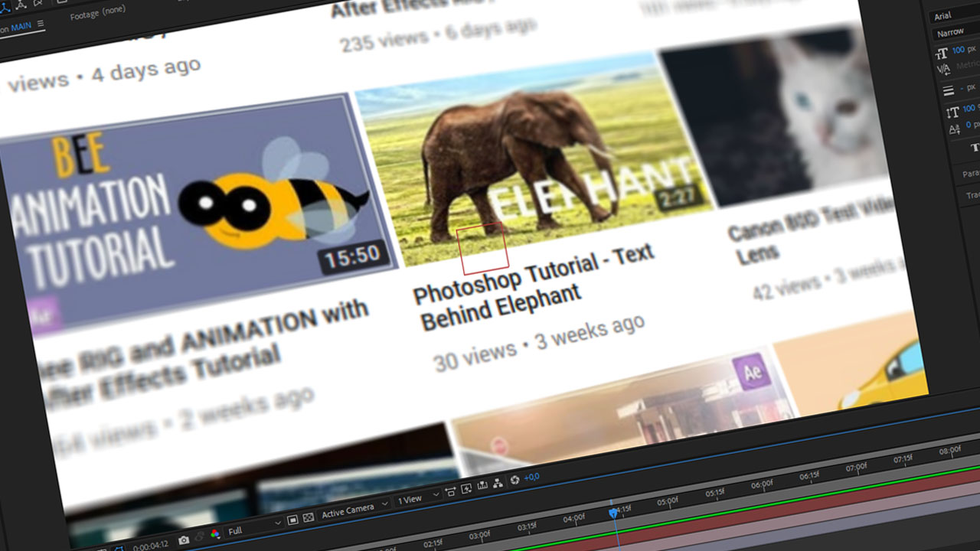Open the 1 View layout dropdown

click(x=417, y=498)
